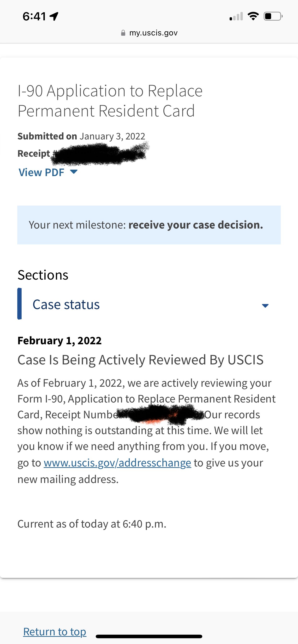Tap the battery level icon
This screenshot has height=644, width=298.
[273, 16]
